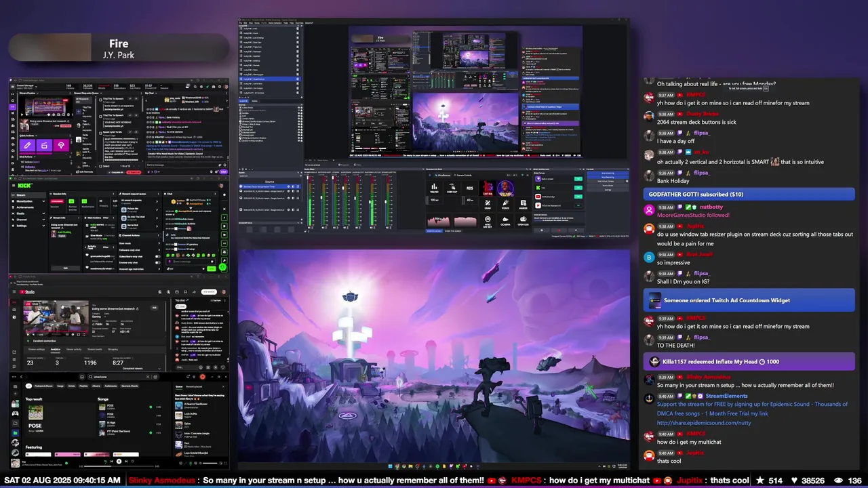
Task: Click the POINTS stream deck button in OBS
Action: coord(505,205)
